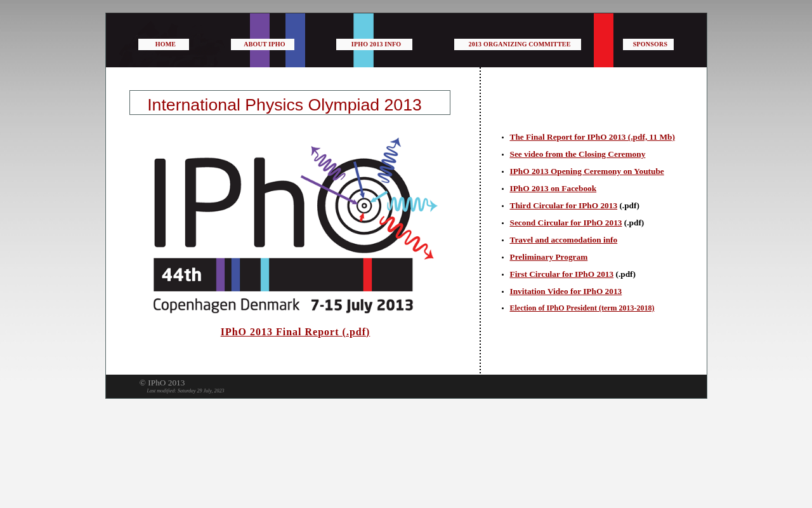View Travel and accomodation info

click(x=563, y=240)
